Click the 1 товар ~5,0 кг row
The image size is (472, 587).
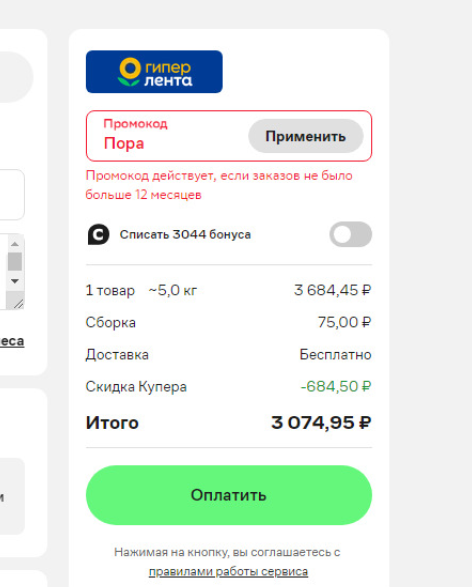click(229, 290)
